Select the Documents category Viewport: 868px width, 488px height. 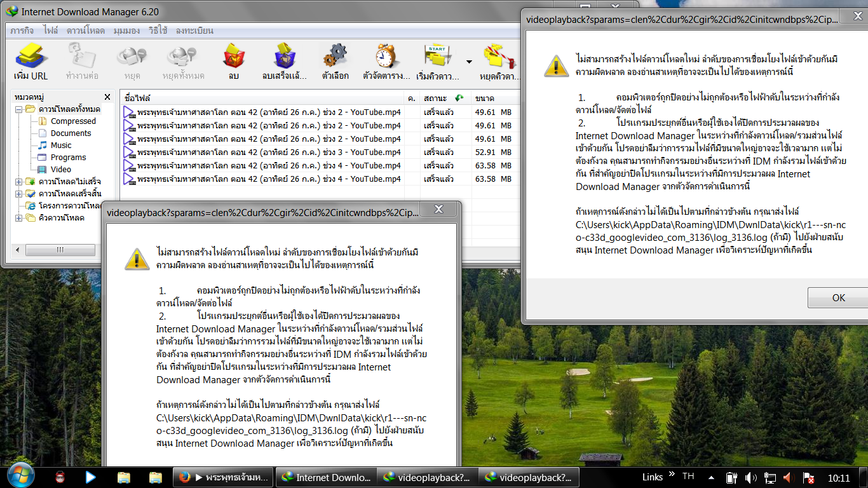click(x=71, y=133)
